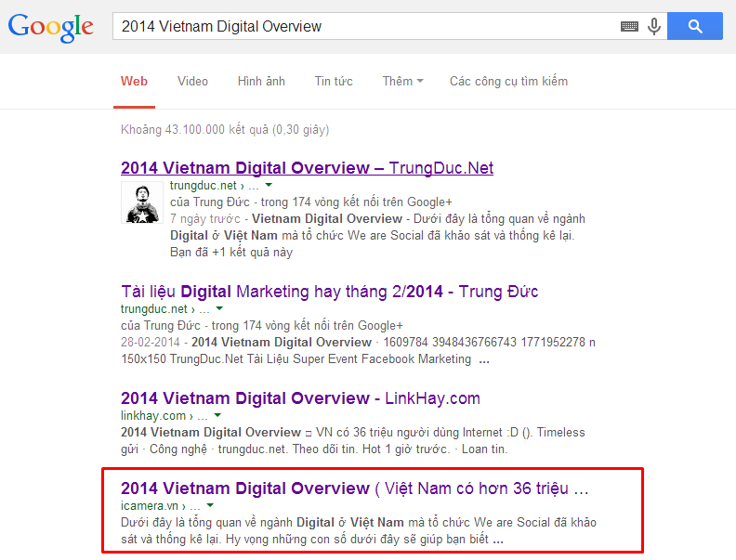Image resolution: width=736 pixels, height=560 pixels.
Task: Open the icamera.vn result title link
Action: [x=354, y=488]
